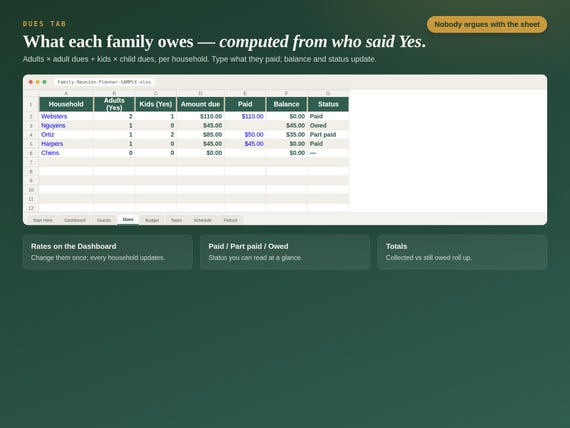
Task: Click the Paid column header cell
Action: [x=245, y=104]
